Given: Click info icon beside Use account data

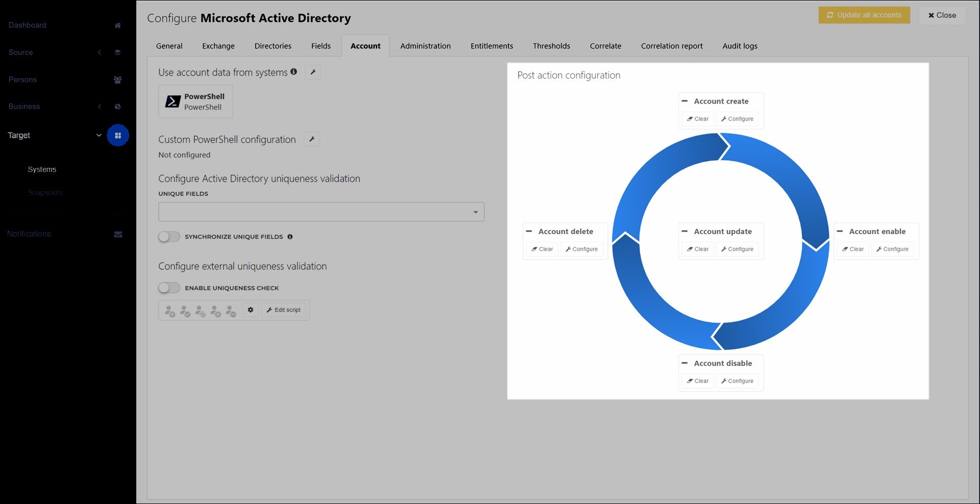Looking at the screenshot, I should click(293, 72).
